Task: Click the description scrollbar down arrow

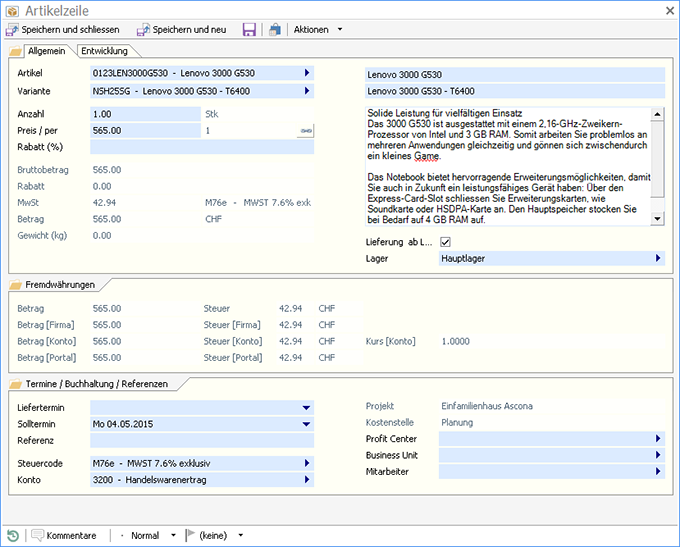Action: pos(657,219)
